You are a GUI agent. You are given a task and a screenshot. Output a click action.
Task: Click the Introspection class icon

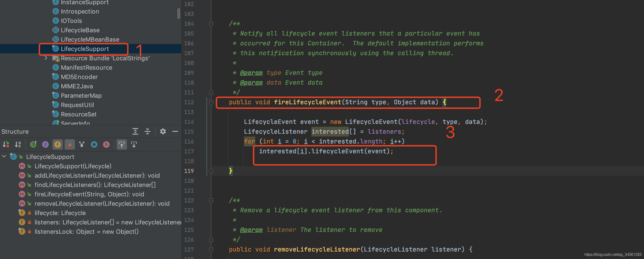tap(56, 11)
